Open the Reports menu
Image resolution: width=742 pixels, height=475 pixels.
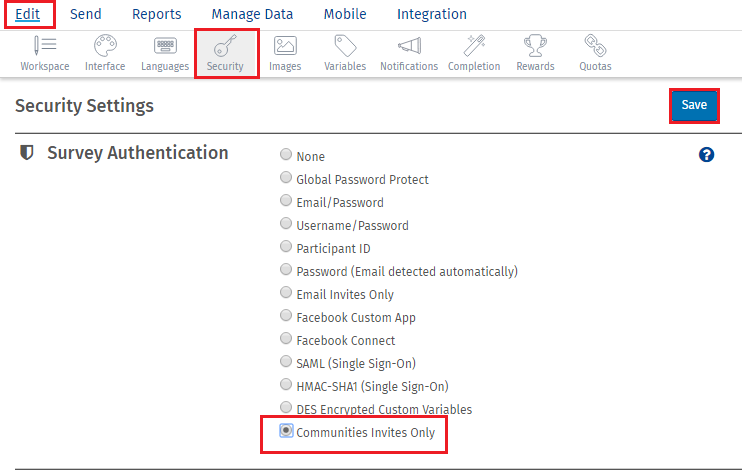coord(157,14)
